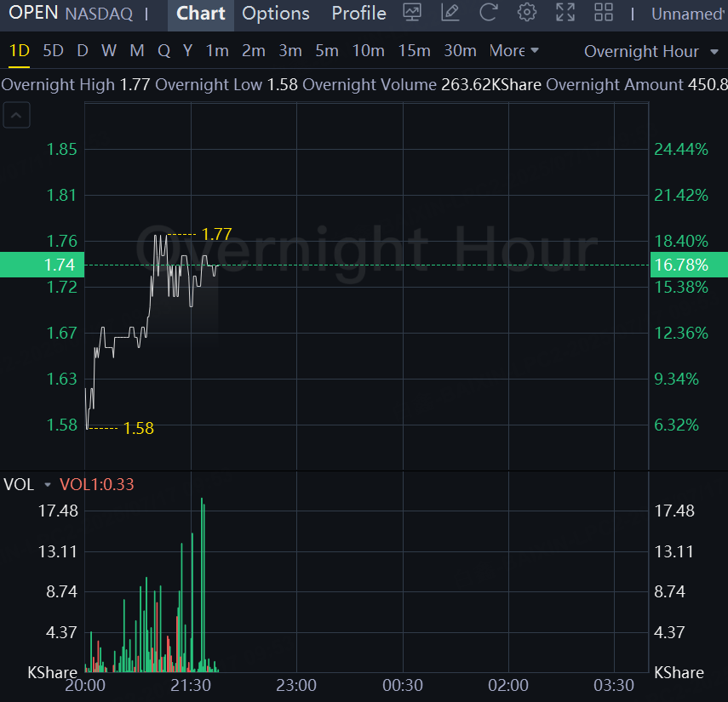Viewport: 728px width, 702px height.
Task: Open chart settings gear icon
Action: (527, 13)
